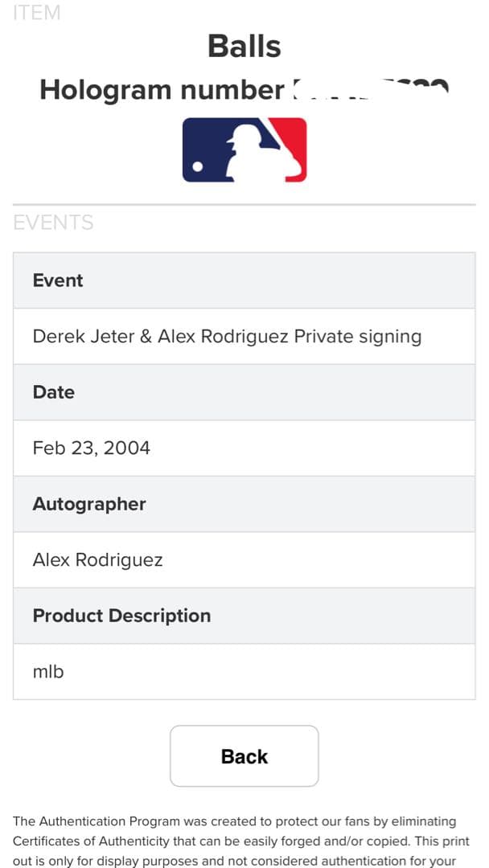Select the Event header row
The width and height of the screenshot is (489, 868).
(x=244, y=280)
